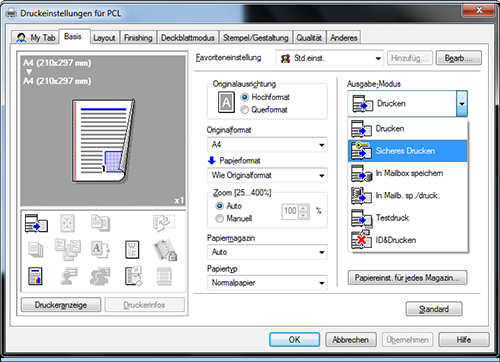Click the greyed barrel-shaped icon
The width and height of the screenshot is (500, 362).
point(164,277)
